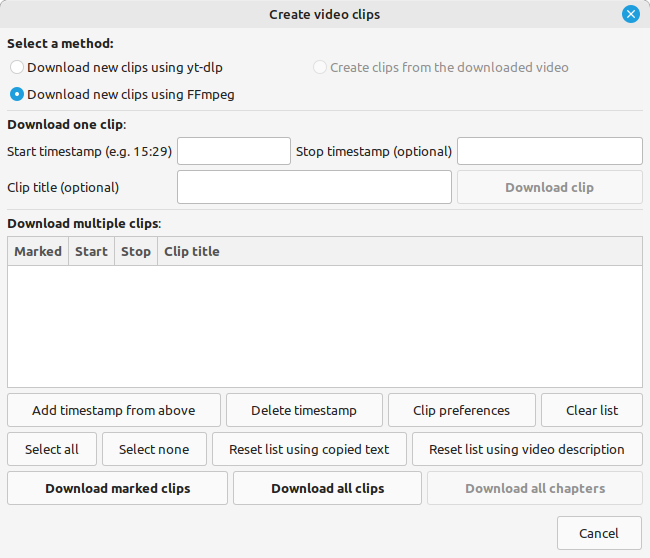Screen dimensions: 650x558
Task: Download marked clips
Action: pos(118,488)
